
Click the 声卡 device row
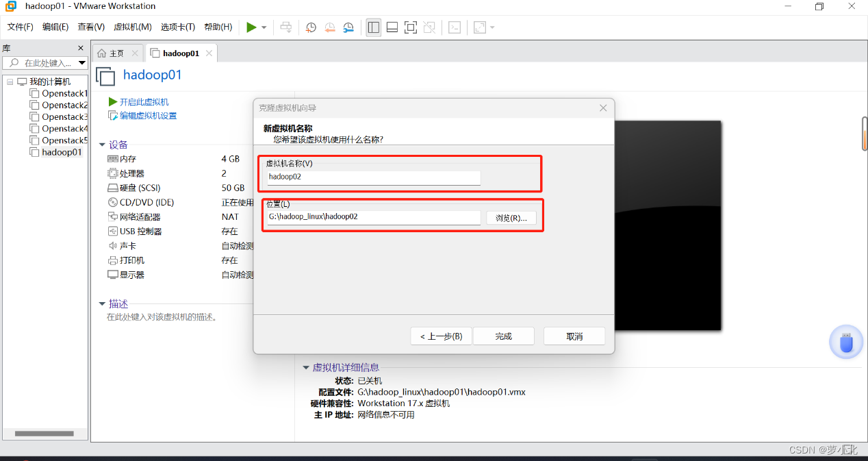(180, 246)
